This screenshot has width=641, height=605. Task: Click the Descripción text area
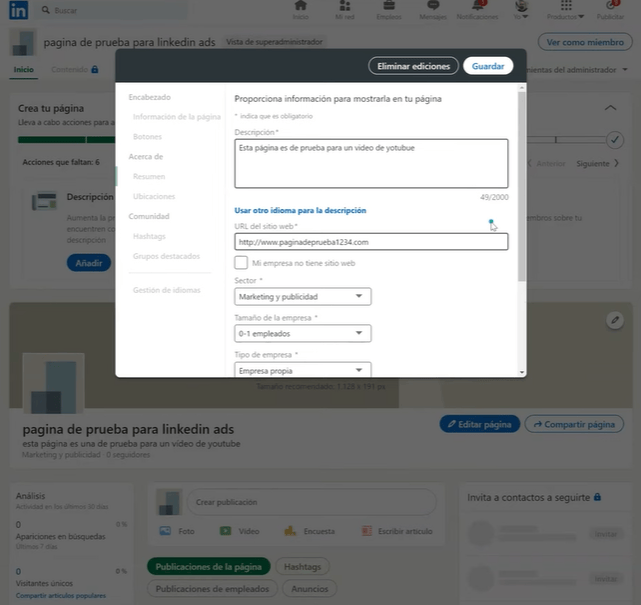pyautogui.click(x=371, y=164)
